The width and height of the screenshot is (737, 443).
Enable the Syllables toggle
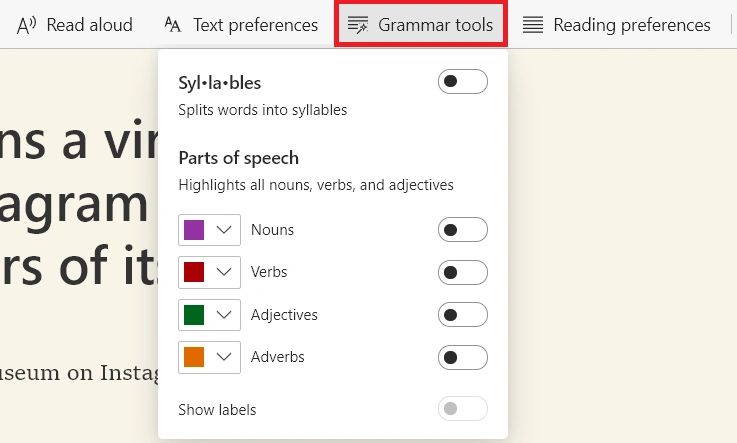coord(462,82)
